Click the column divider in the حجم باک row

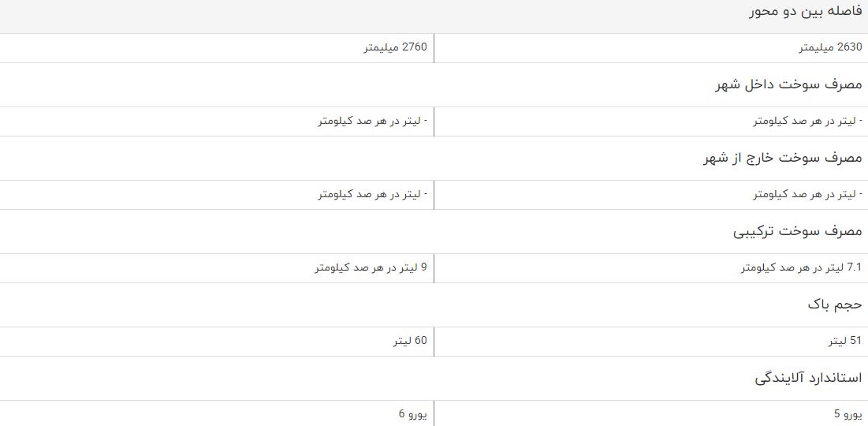(x=434, y=342)
